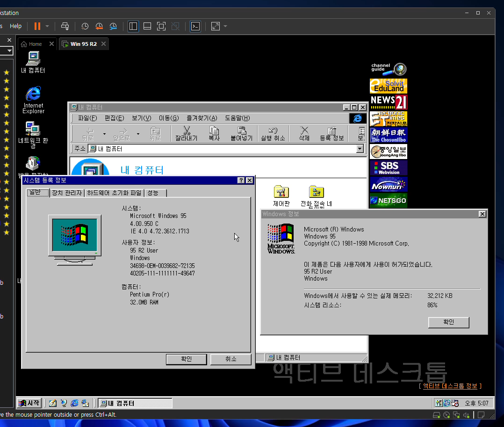Select the 제어판 folder icon
Viewport: 504px width, 427px height.
[281, 196]
